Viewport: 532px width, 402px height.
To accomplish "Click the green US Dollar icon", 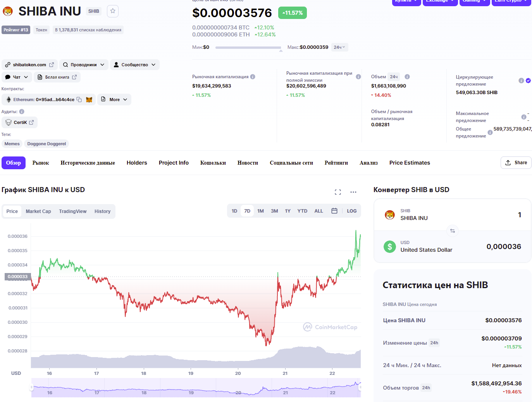I will tap(390, 246).
